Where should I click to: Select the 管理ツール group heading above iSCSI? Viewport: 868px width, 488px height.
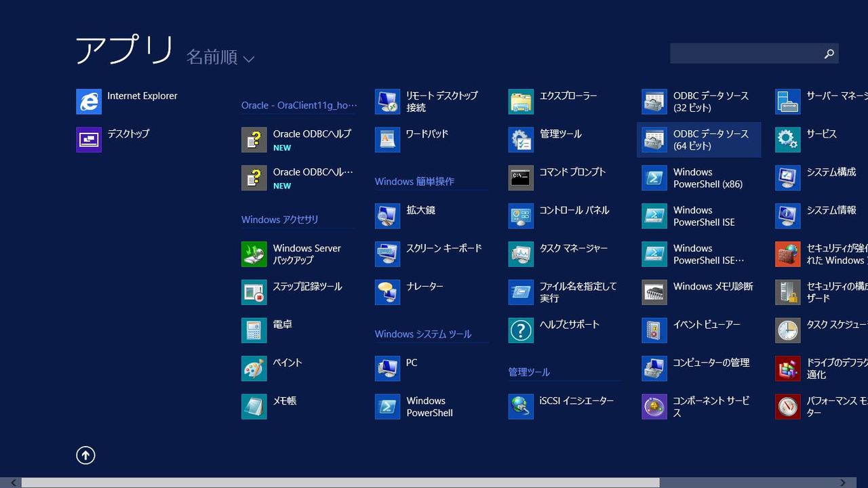point(529,372)
